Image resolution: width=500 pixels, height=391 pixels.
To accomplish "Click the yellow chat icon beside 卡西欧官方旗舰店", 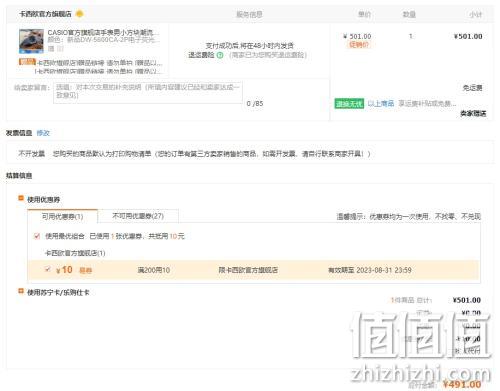I will point(79,14).
